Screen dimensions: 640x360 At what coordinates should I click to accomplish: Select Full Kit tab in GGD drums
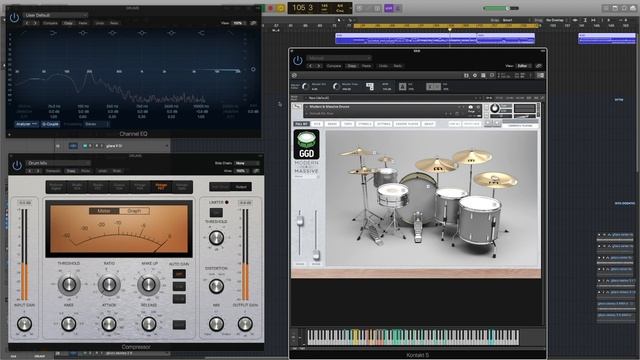(302, 124)
